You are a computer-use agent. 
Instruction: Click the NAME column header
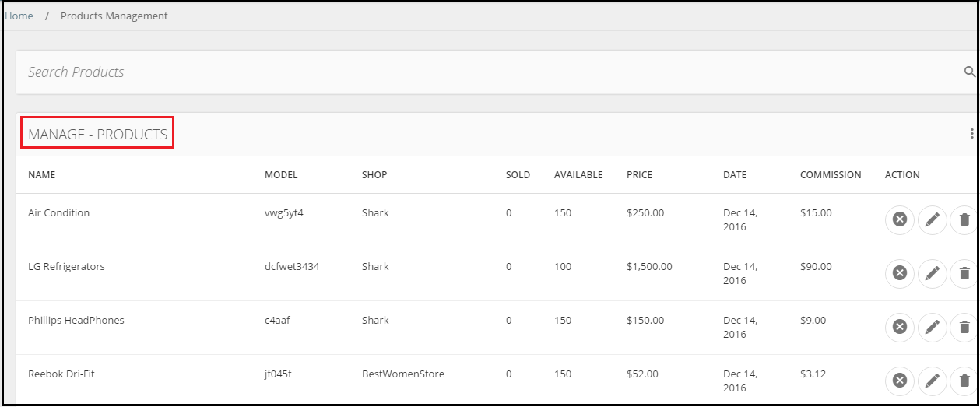pyautogui.click(x=42, y=175)
